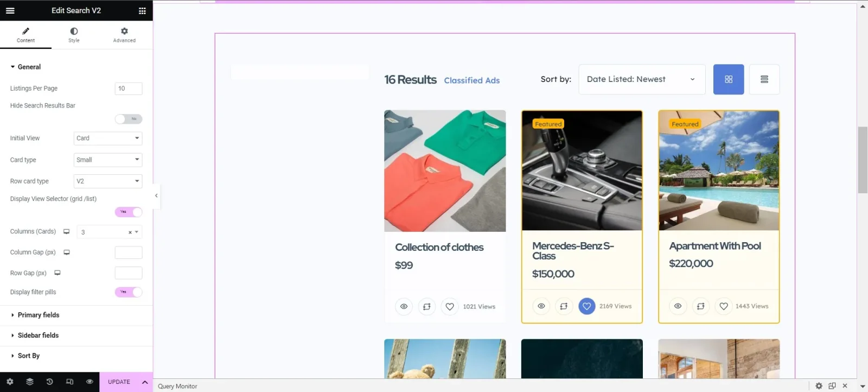Favorite the Apartment With Pool listing

724,306
